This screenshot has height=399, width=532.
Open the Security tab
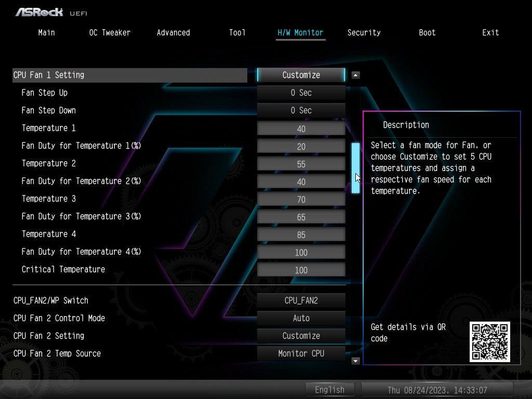[364, 33]
